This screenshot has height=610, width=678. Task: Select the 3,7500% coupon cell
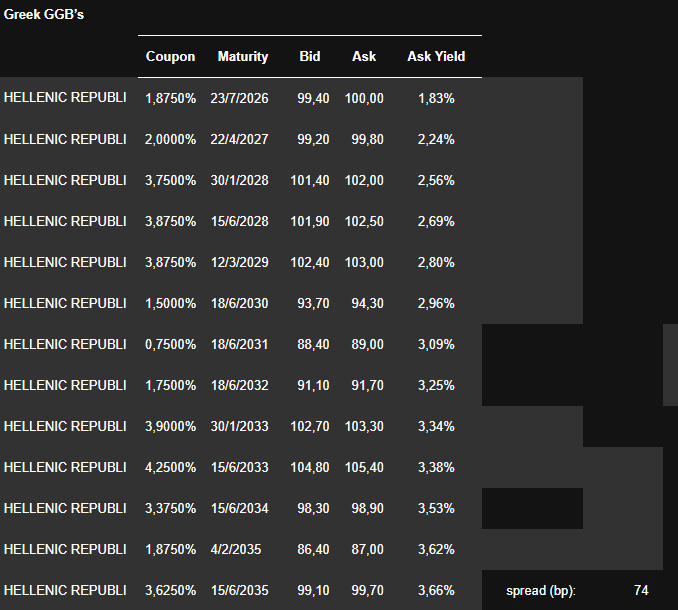pyautogui.click(x=170, y=180)
